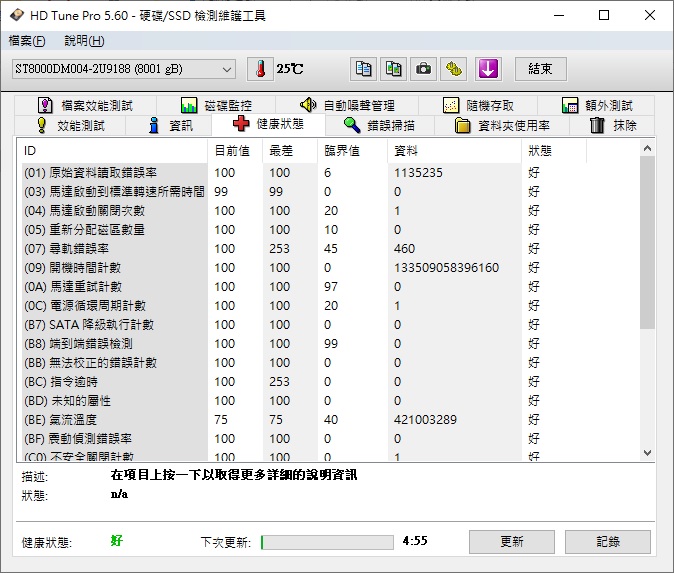Switch to 資料夾使用率 tab
674x573 pixels.
pyautogui.click(x=502, y=126)
